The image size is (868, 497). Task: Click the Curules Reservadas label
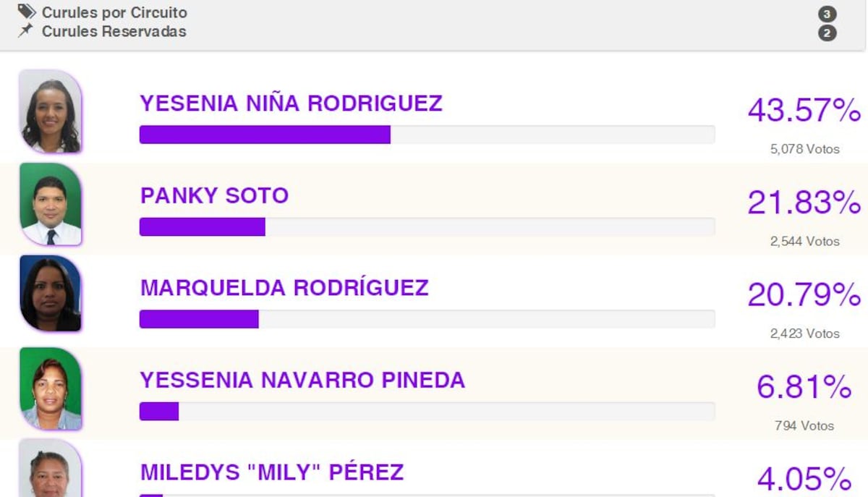click(x=114, y=31)
